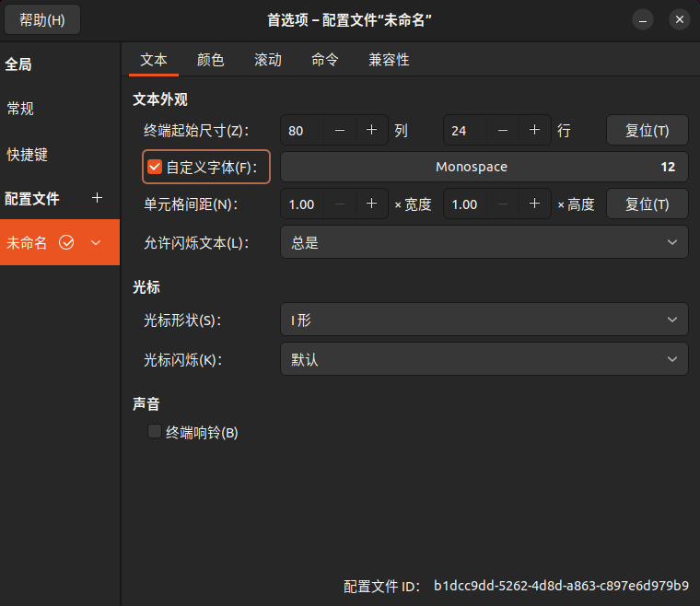Switch to the 文本 tab
The width and height of the screenshot is (700, 606).
[x=154, y=60]
